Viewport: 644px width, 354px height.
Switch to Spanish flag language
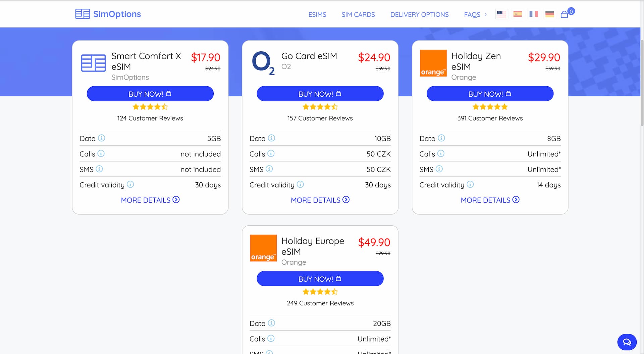pos(518,14)
